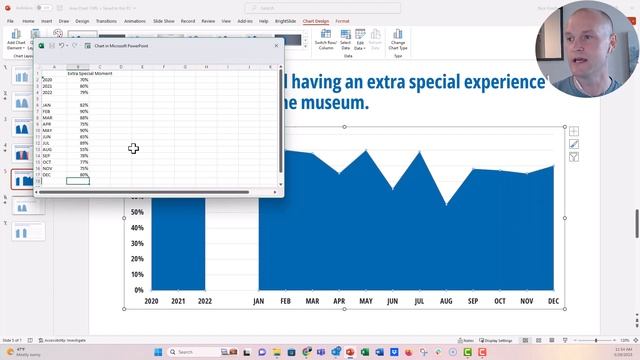The width and height of the screenshot is (640, 360).
Task: Click the 'AUG' cell in the spreadsheet
Action: click(x=53, y=149)
